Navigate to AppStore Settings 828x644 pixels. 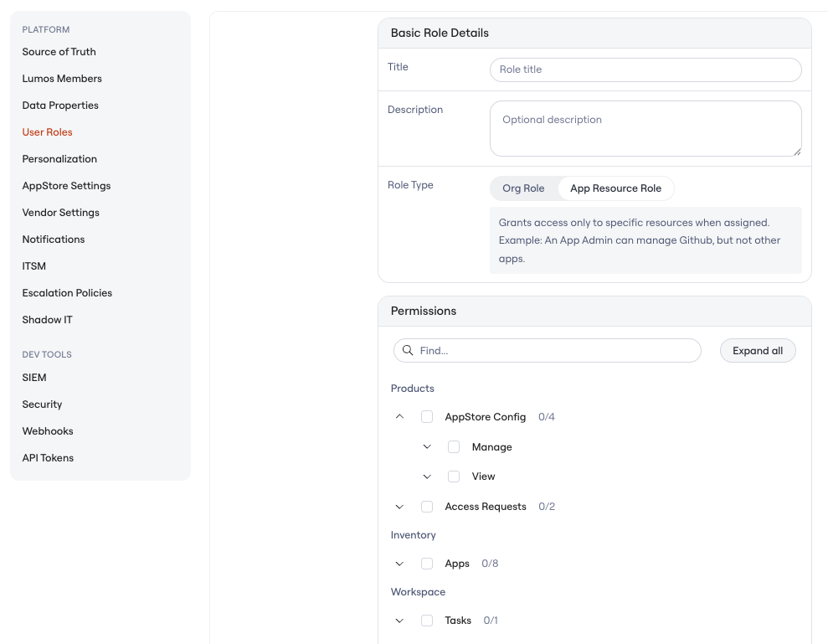(66, 186)
